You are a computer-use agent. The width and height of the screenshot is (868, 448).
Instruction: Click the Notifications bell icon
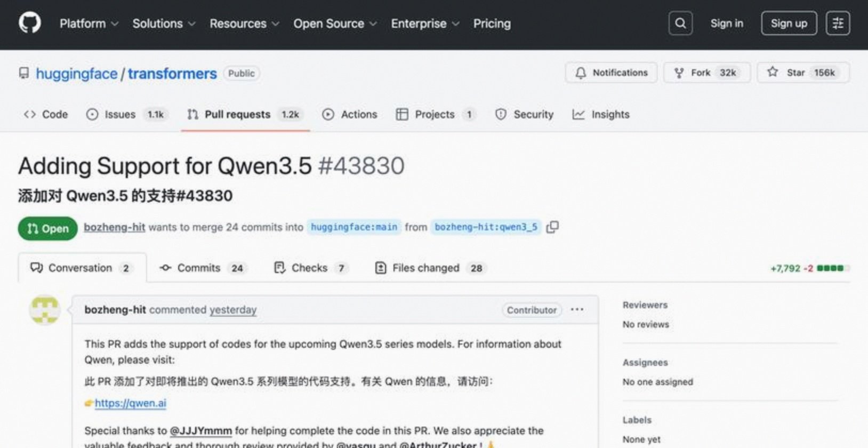point(581,73)
